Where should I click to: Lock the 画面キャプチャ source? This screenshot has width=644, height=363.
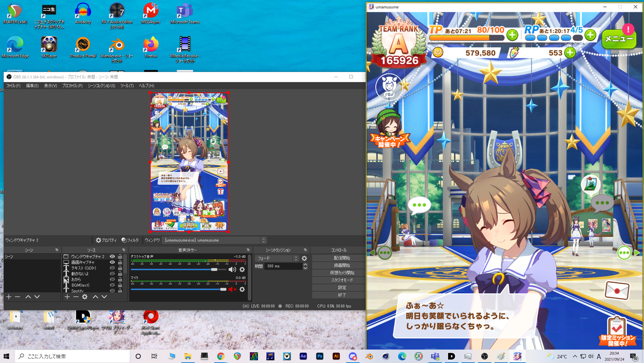(x=120, y=262)
